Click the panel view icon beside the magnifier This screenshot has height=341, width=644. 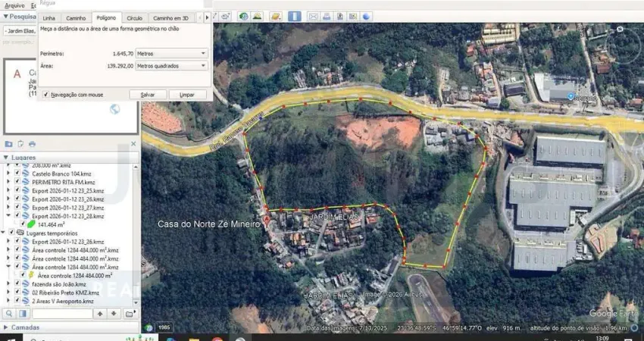[23, 314]
